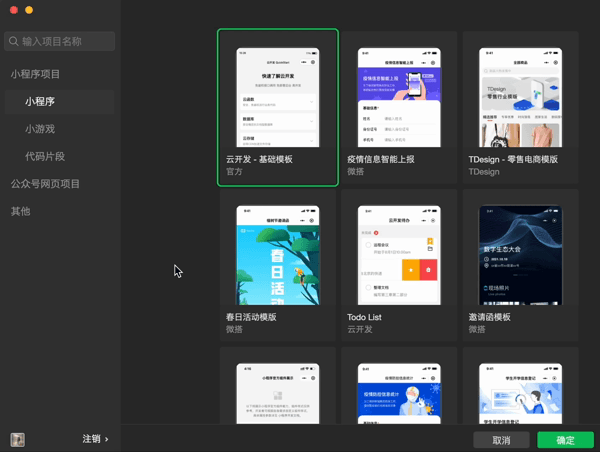Click the TDesign - 零售电商模版 title
Screen dimensions: 600x452
point(513,160)
